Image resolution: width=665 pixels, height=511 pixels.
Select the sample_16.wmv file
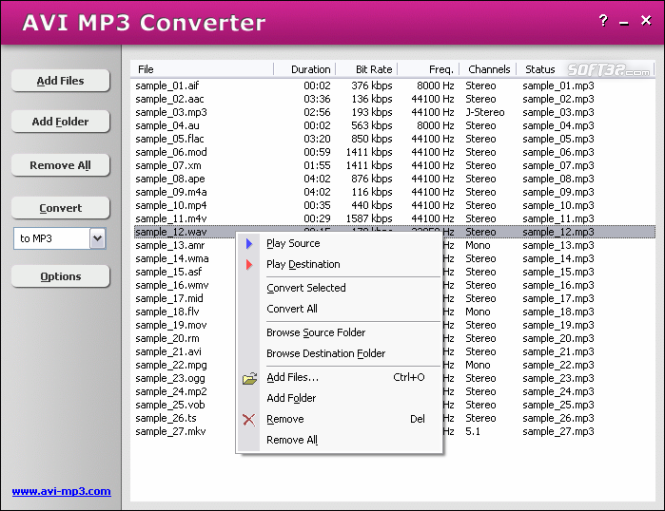pos(172,285)
